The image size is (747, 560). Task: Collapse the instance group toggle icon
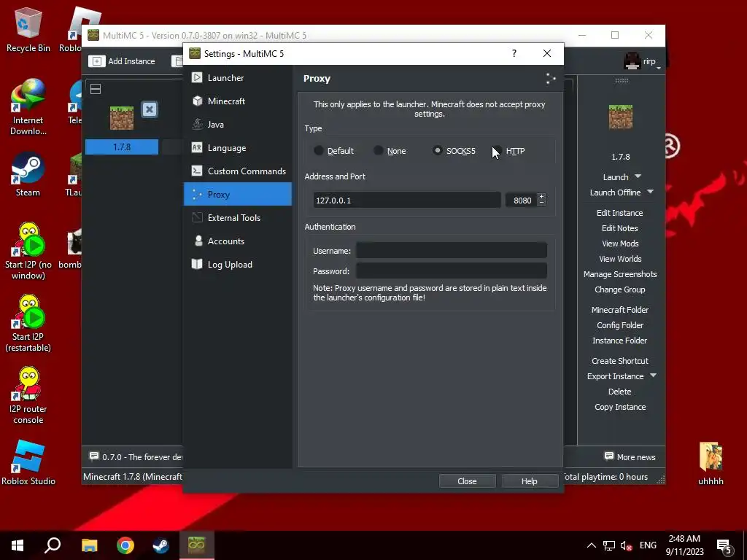(96, 89)
